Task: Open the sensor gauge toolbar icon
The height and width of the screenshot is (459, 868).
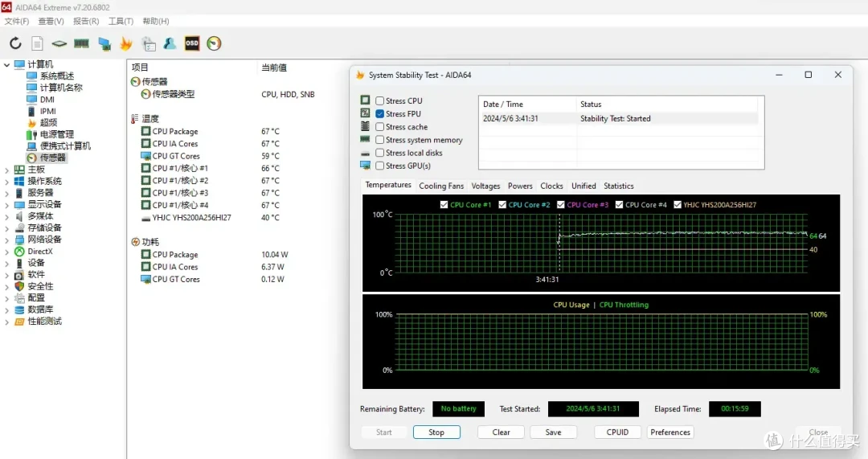Action: pos(215,43)
